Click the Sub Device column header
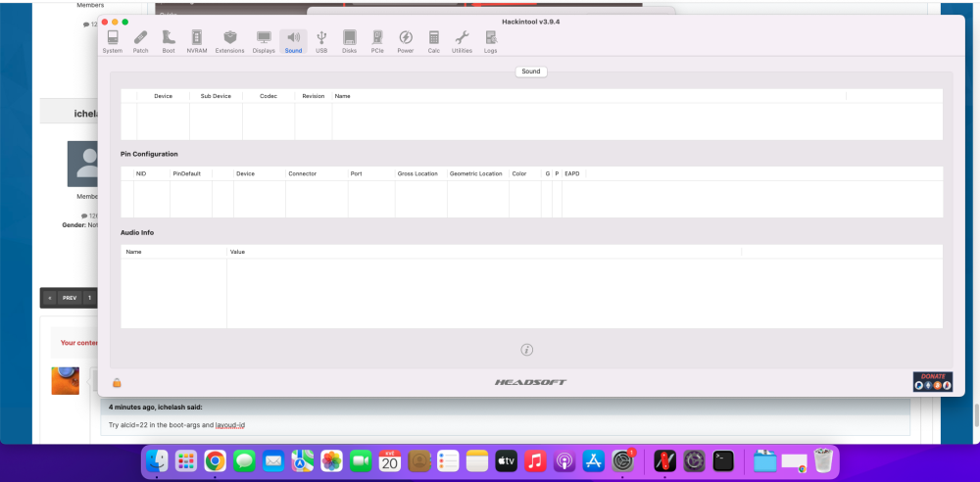This screenshot has width=980, height=482. coord(216,96)
